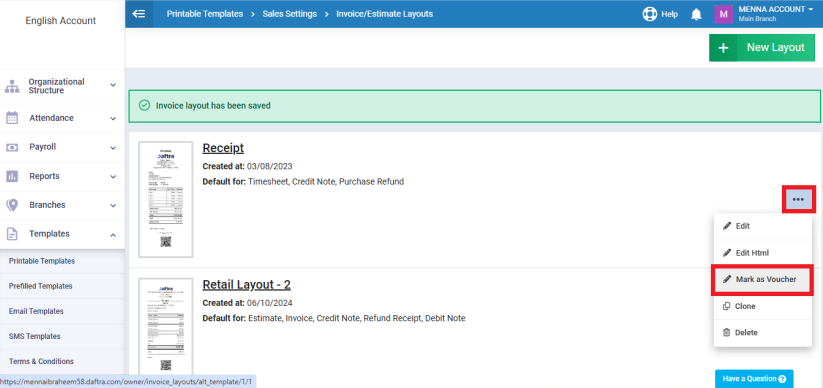Click the copy icon beside Clone

click(x=727, y=306)
